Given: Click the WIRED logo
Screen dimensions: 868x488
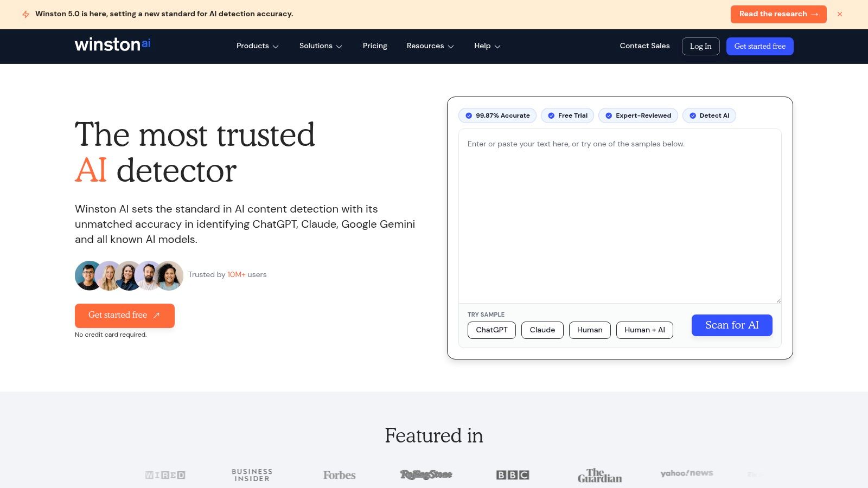Looking at the screenshot, I should pos(165,475).
